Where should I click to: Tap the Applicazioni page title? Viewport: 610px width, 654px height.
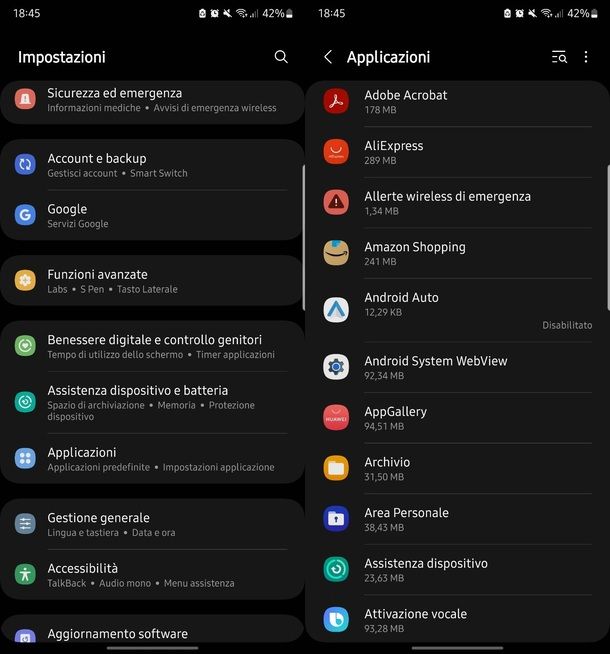click(388, 57)
